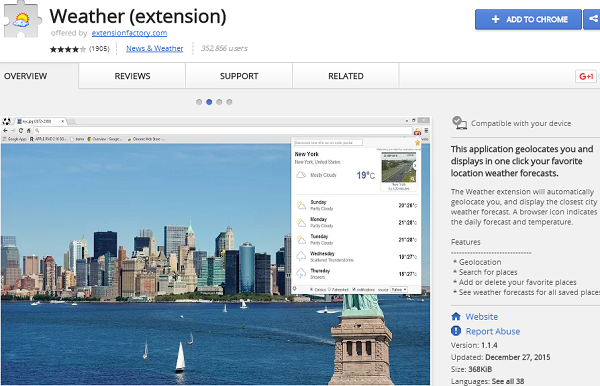Click the Weather (extension) title

tap(138, 16)
